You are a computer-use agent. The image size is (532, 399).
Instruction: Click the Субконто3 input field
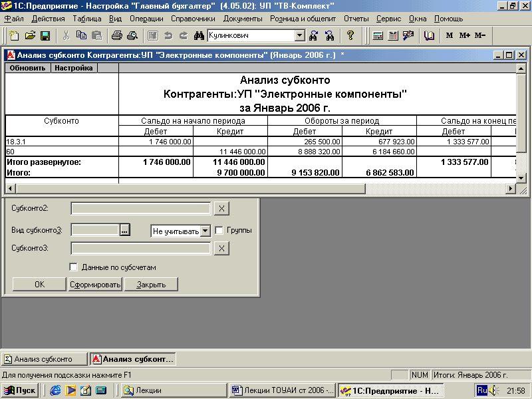(141, 248)
